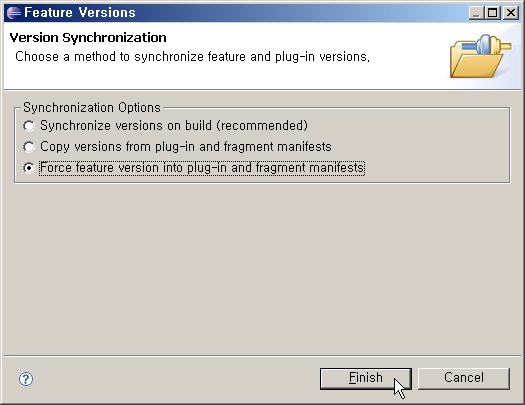The image size is (525, 405).
Task: Cancel the version synchronization dialog
Action: pos(464,379)
